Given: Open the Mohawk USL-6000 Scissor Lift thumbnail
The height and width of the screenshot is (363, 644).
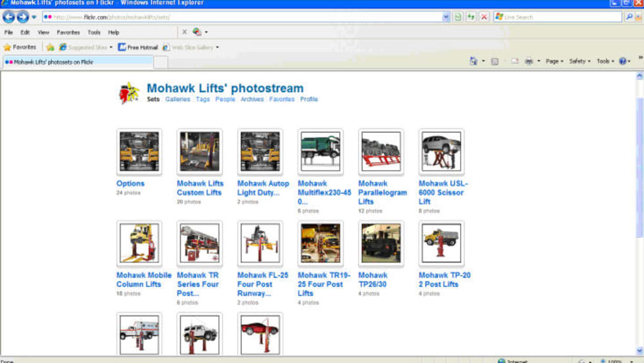Looking at the screenshot, I should (441, 151).
